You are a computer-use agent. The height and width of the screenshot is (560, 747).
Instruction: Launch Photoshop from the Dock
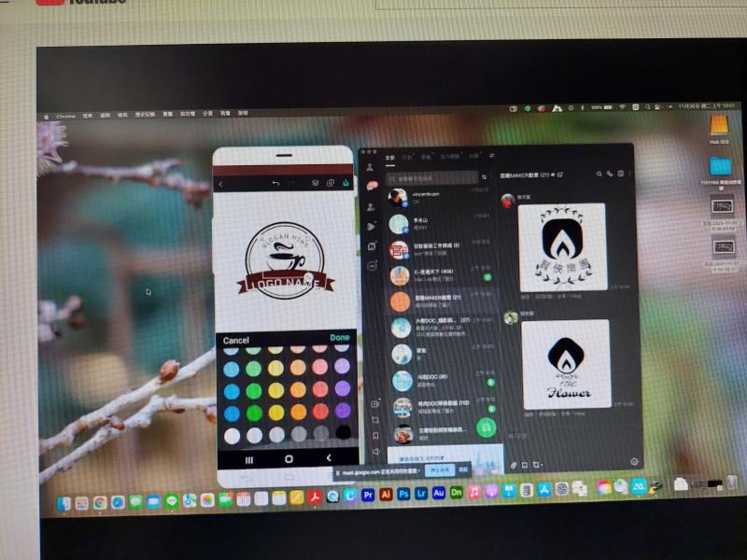tap(403, 494)
